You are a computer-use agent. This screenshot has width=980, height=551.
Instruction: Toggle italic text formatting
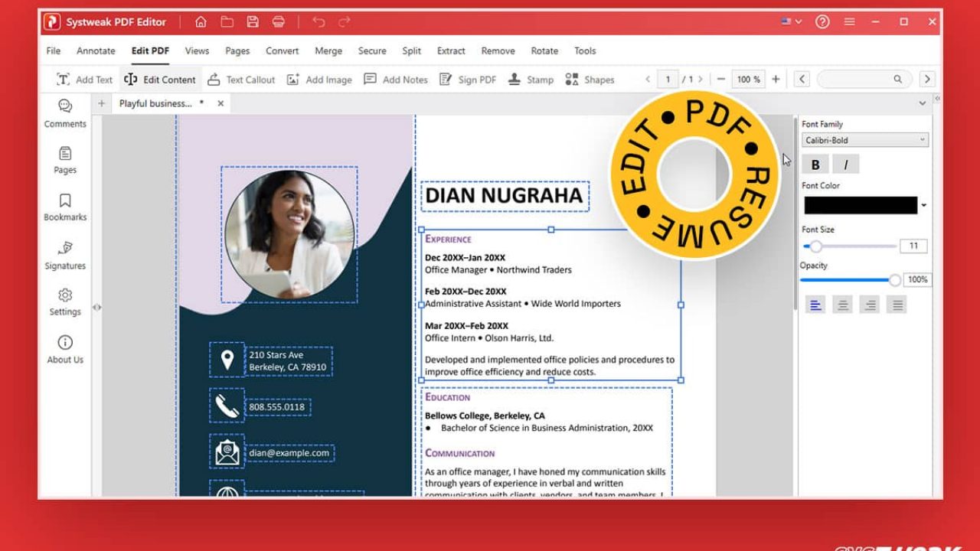845,165
